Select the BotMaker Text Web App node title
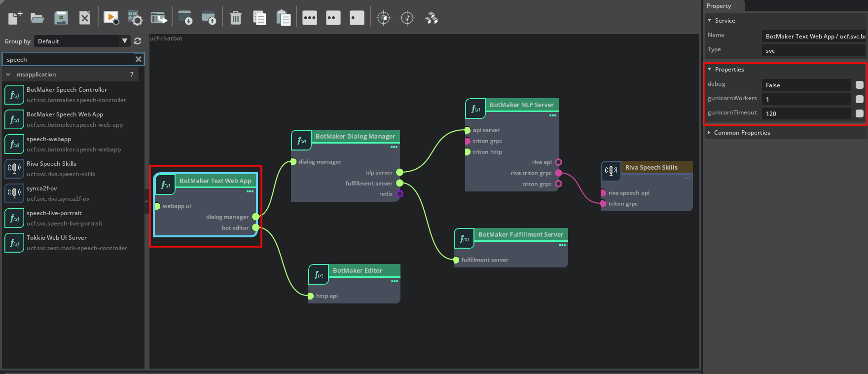Viewport: 868px width, 374px height. [x=216, y=181]
